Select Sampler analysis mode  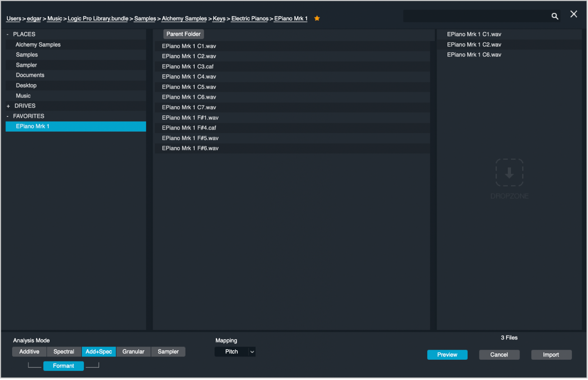[x=168, y=352]
